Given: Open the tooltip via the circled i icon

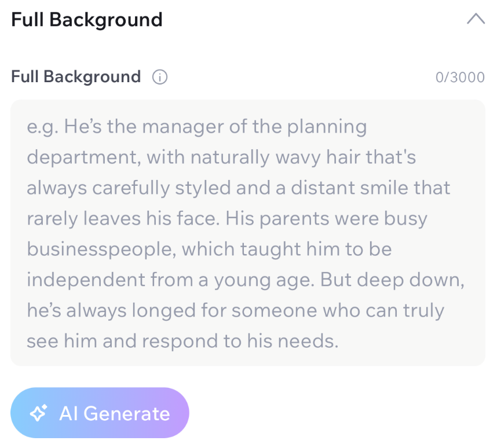Looking at the screenshot, I should [160, 77].
